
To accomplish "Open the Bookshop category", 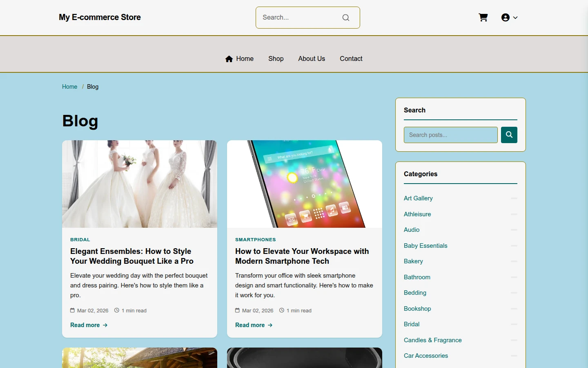I will click(x=417, y=309).
